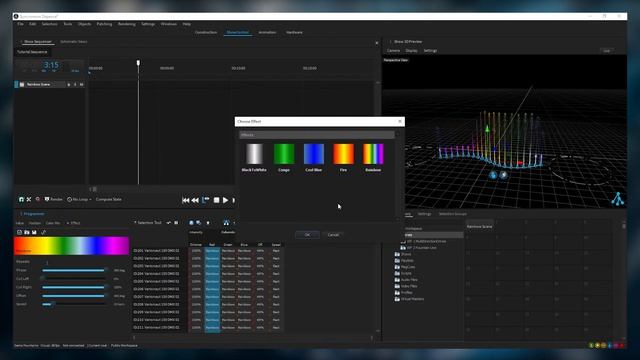Adjust the Cut Left slider
This screenshot has height=360, width=640.
pos(74,279)
